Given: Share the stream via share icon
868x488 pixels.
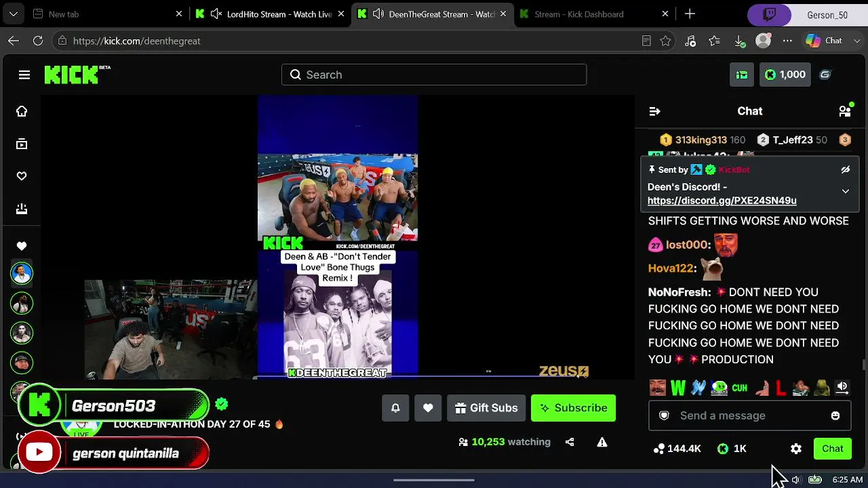Looking at the screenshot, I should coord(570,442).
